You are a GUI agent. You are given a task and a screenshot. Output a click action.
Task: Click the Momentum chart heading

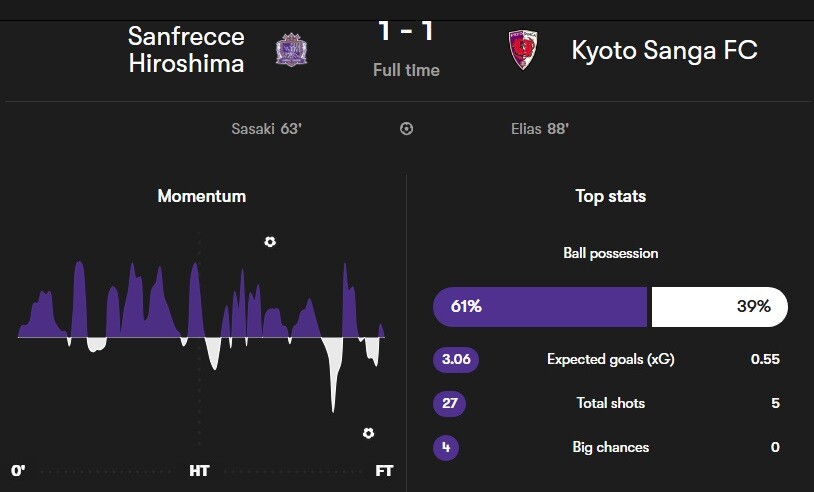(x=201, y=196)
